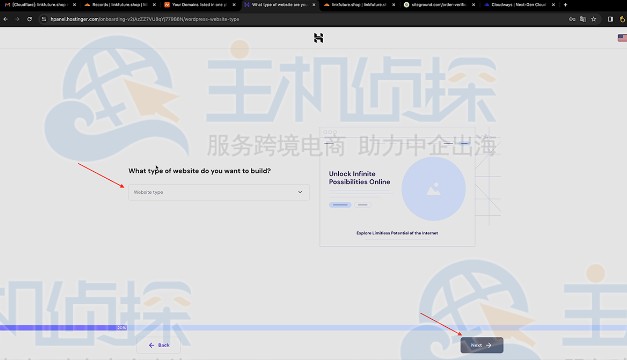Close the Cloudways tab
Image resolution: width=627 pixels, height=360 pixels.
[x=553, y=5]
